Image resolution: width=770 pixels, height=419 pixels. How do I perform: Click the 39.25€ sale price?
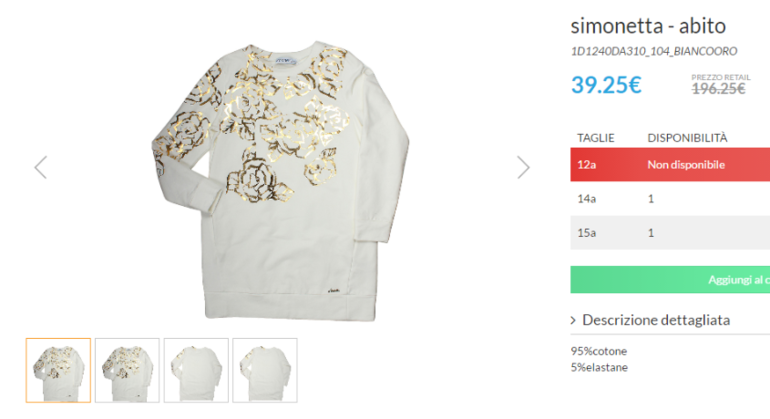pos(606,85)
